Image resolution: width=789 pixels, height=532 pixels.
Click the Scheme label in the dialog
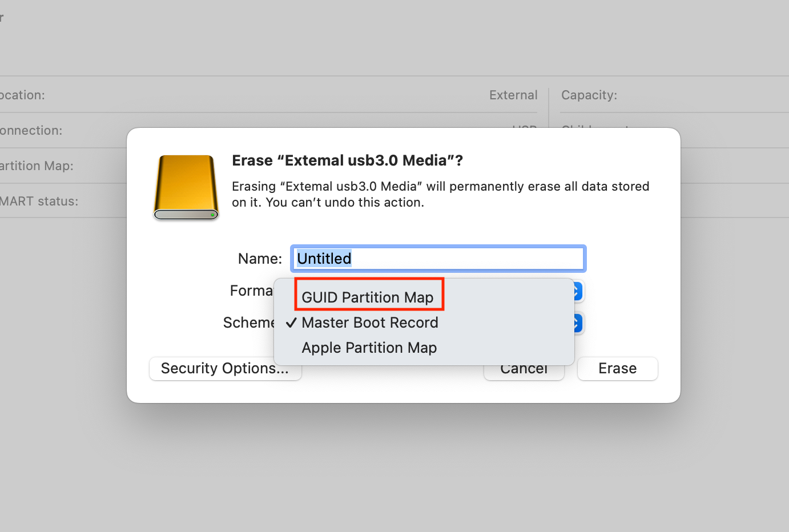[248, 323]
